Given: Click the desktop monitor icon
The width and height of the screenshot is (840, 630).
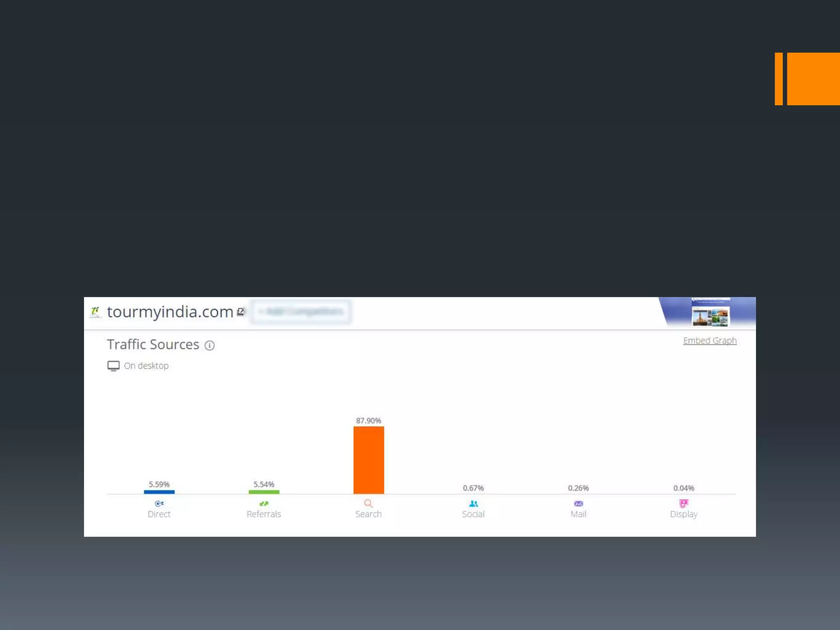Looking at the screenshot, I should [x=113, y=366].
